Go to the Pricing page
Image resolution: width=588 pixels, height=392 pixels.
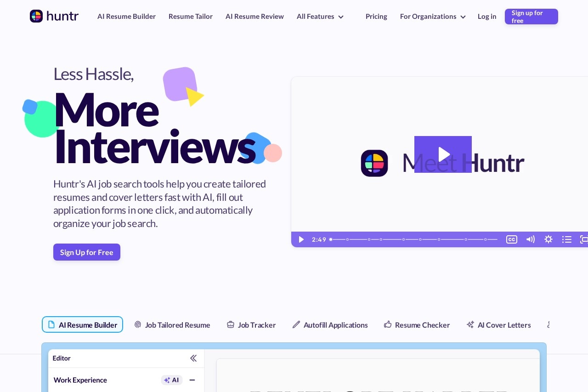(x=376, y=17)
